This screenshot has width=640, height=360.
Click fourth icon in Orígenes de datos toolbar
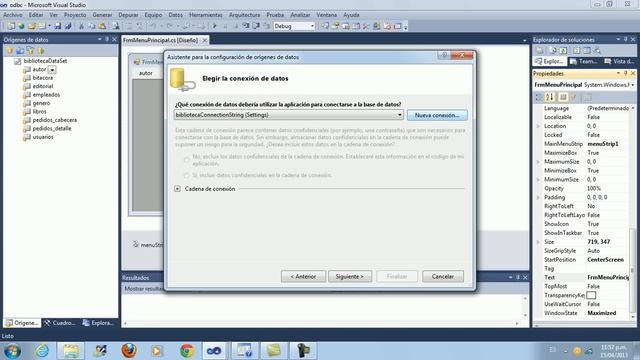pos(41,51)
